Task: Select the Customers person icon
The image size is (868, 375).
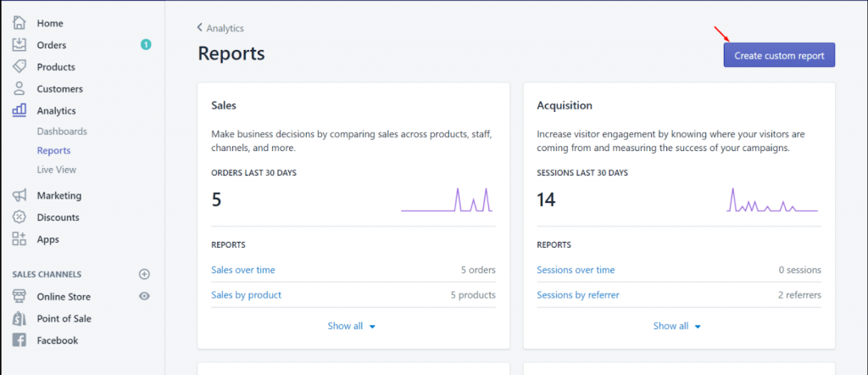Action: tap(19, 88)
